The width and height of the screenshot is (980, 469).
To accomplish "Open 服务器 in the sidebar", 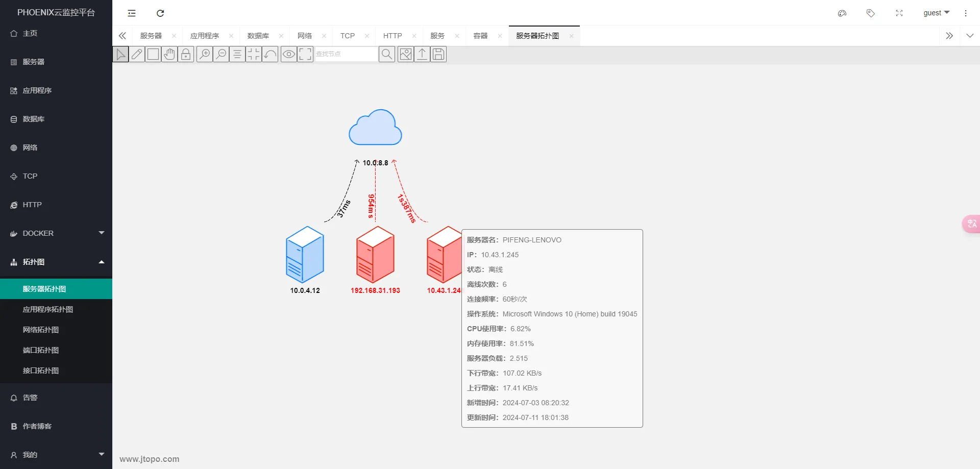I will 56,62.
